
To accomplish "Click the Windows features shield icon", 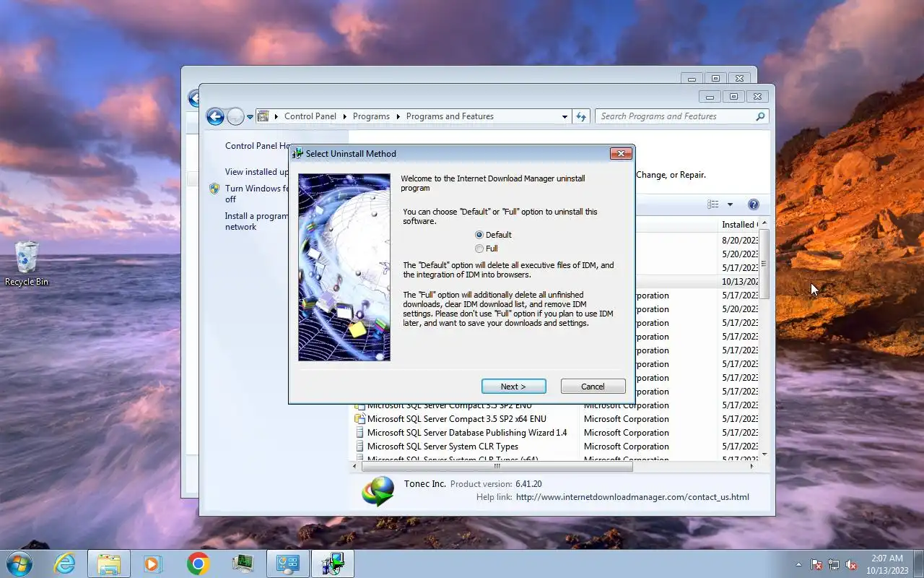I will tap(214, 189).
